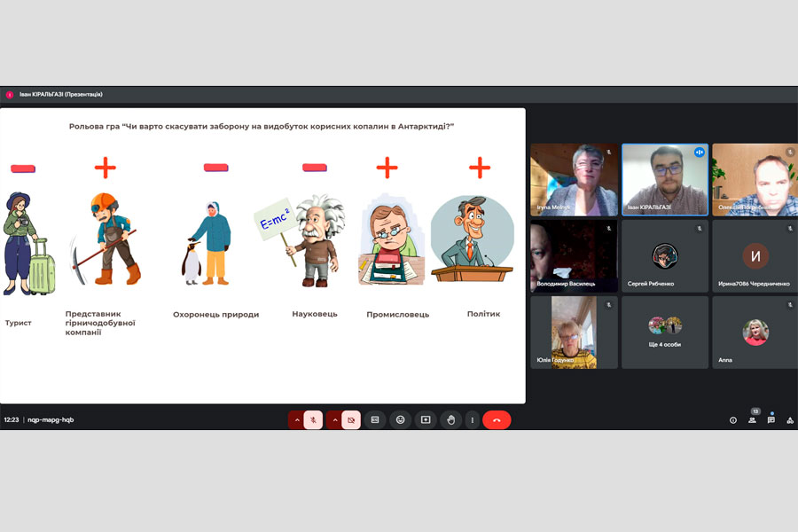Open the chat panel
The image size is (798, 532).
coord(771,420)
